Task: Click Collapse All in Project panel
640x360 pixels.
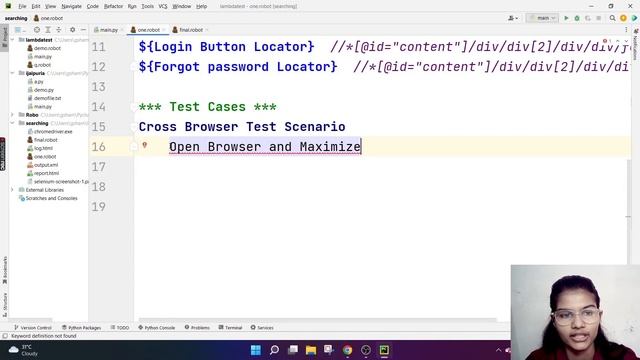Action: coord(58,30)
